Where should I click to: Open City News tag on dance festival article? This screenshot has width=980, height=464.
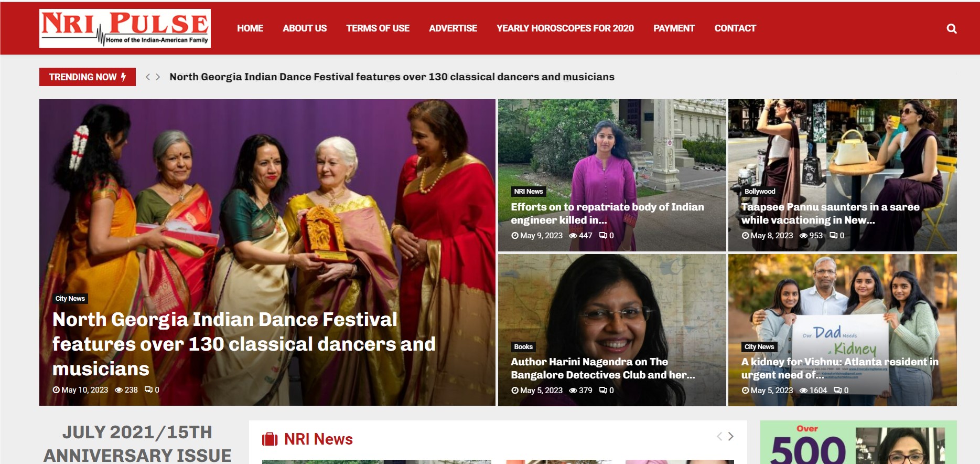click(x=70, y=299)
